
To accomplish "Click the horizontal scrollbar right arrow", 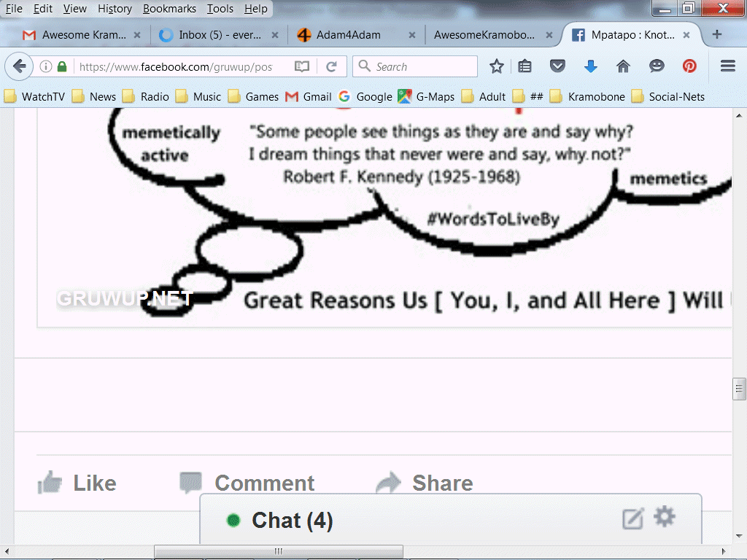I will 724,551.
